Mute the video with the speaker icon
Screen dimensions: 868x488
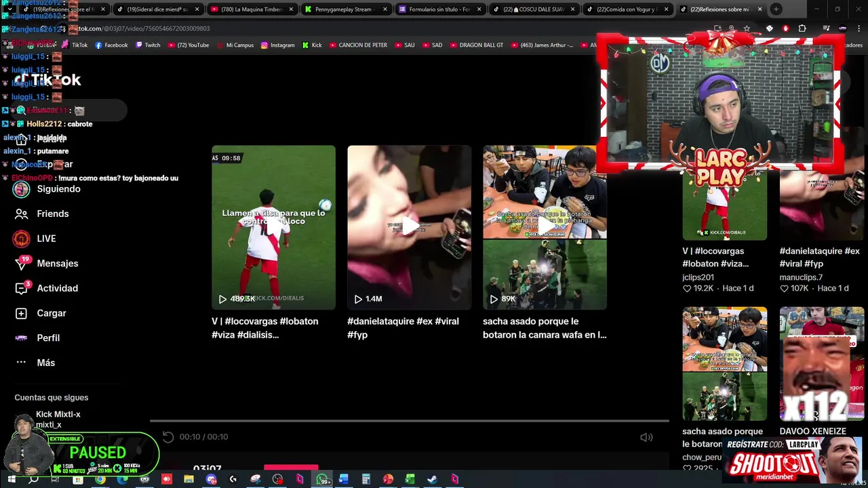click(x=646, y=437)
